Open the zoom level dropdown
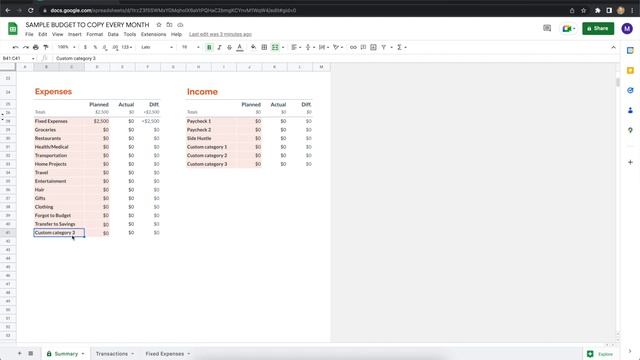Screen dimensions: 640x360 click(66, 47)
